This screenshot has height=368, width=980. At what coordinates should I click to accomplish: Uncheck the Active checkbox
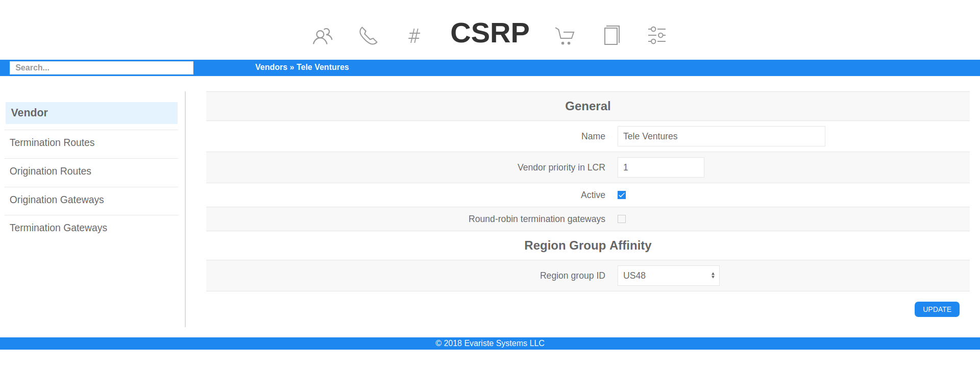point(622,195)
